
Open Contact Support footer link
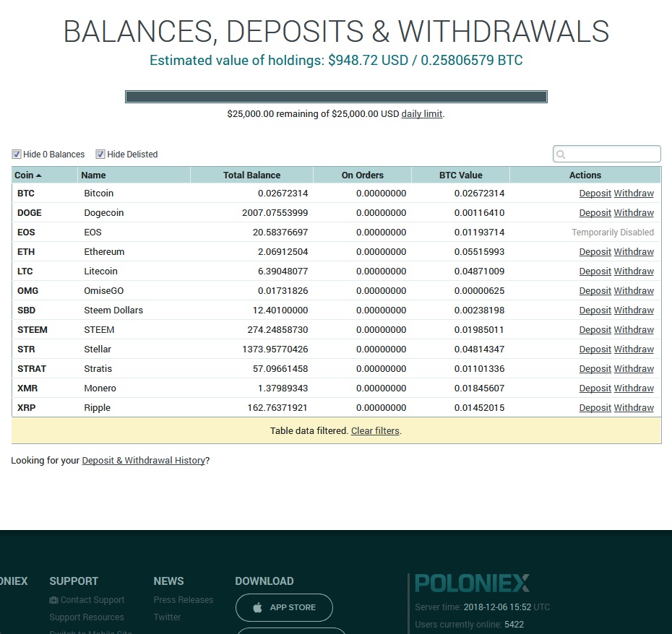(92, 600)
